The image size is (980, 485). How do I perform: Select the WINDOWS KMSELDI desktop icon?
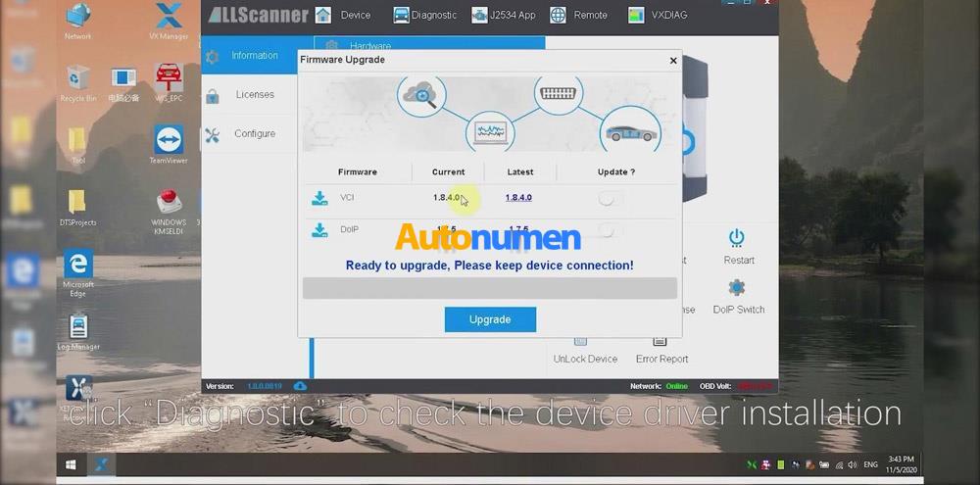(x=169, y=213)
